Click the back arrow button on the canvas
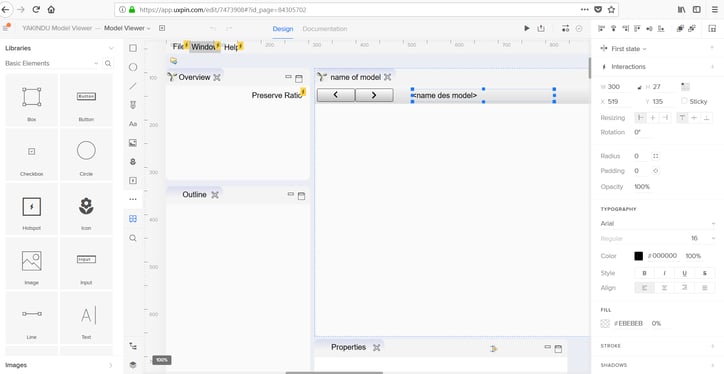This screenshot has height=374, width=724. coord(336,95)
